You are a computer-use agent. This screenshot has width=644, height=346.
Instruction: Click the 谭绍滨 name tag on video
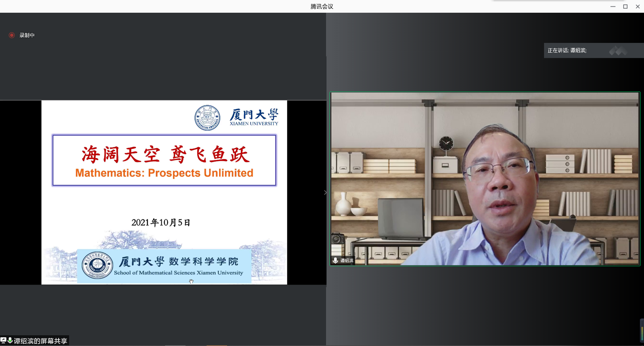[347, 260]
